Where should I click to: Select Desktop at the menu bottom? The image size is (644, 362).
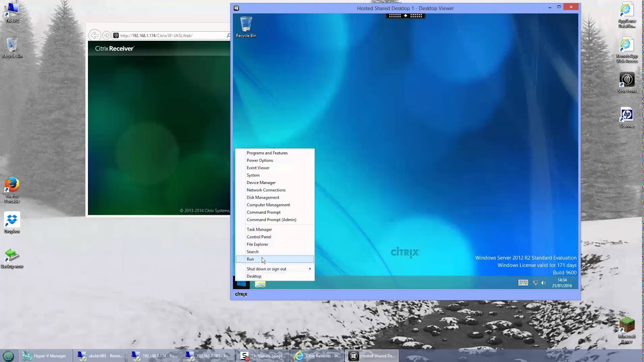pyautogui.click(x=275, y=276)
